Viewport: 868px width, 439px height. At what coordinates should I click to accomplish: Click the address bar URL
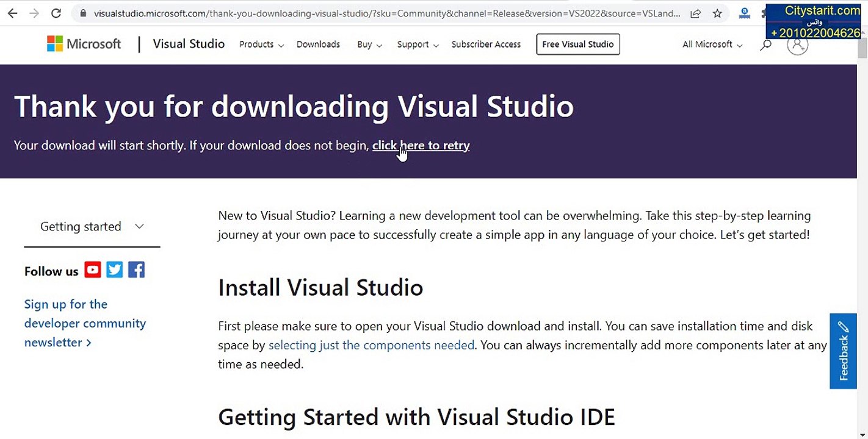pyautogui.click(x=387, y=13)
